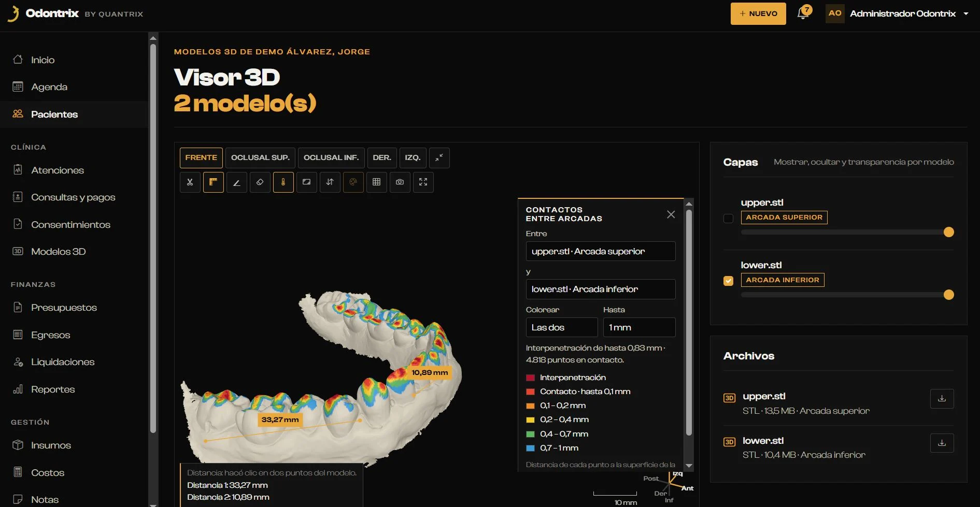Switch to the OCLUSAL SUP. view

tap(260, 158)
